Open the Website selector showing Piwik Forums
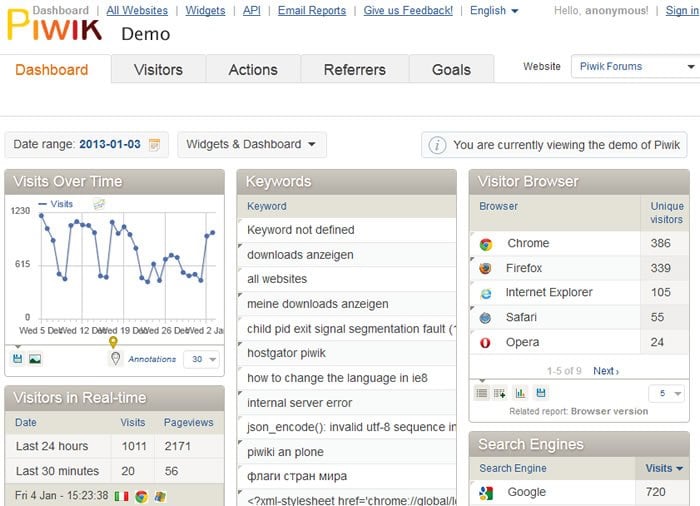700x506 pixels. coord(636,67)
